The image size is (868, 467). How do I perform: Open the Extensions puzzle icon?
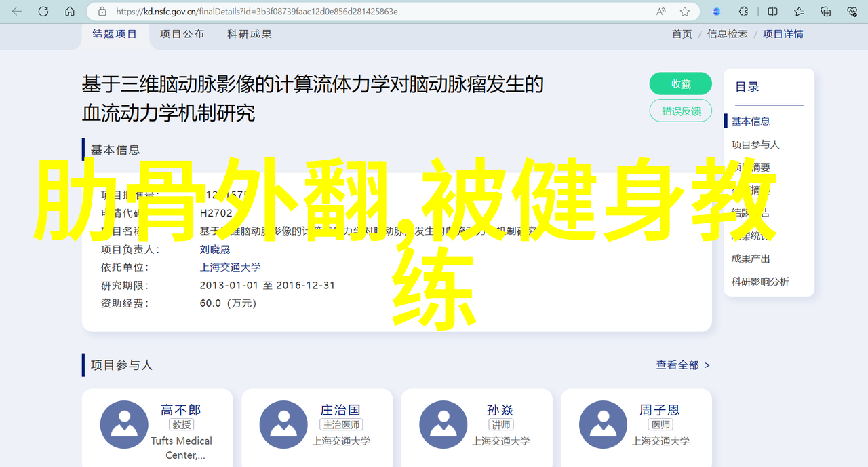744,12
